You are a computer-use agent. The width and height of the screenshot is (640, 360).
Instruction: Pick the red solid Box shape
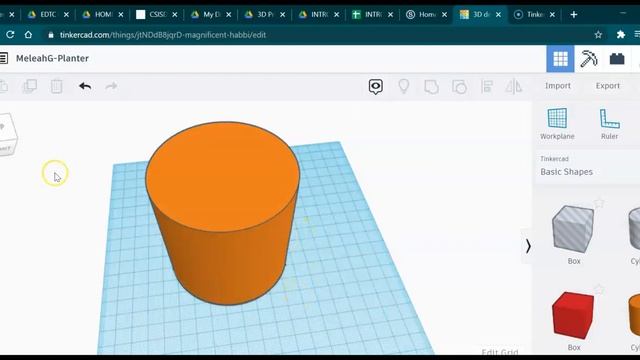click(x=573, y=316)
